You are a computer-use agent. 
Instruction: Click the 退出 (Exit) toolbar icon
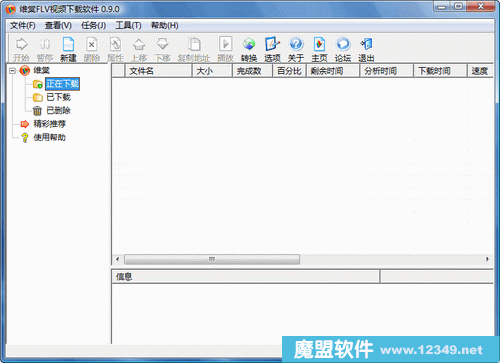pyautogui.click(x=366, y=49)
